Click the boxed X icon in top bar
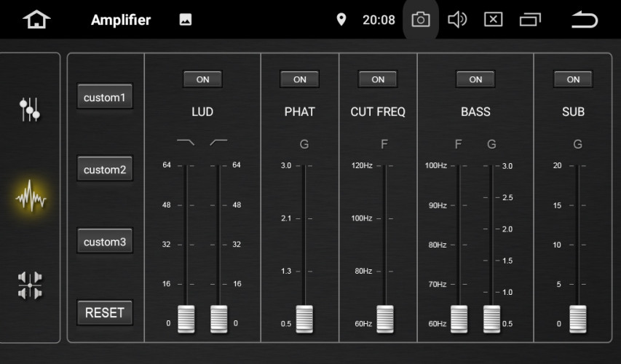This screenshot has width=621, height=364. pos(494,20)
